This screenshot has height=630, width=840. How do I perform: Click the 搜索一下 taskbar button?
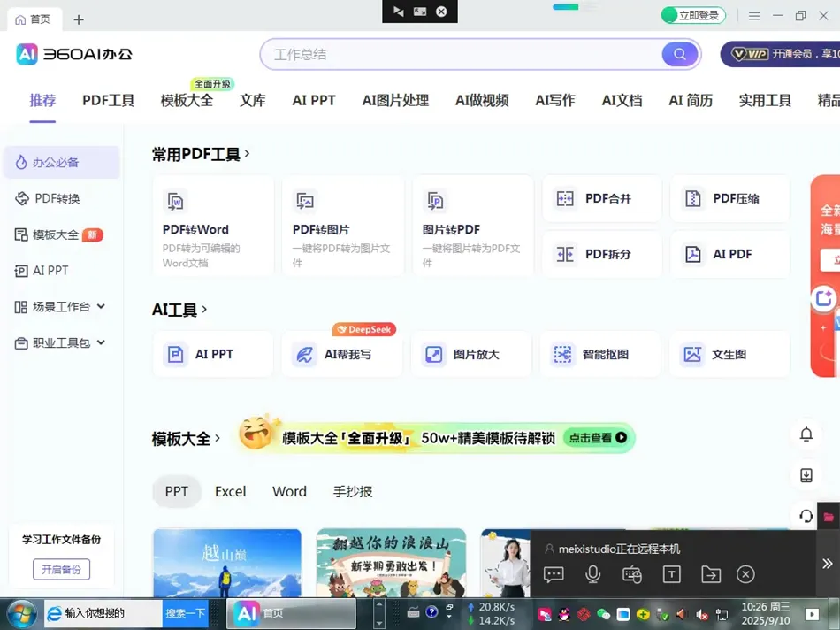click(186, 613)
